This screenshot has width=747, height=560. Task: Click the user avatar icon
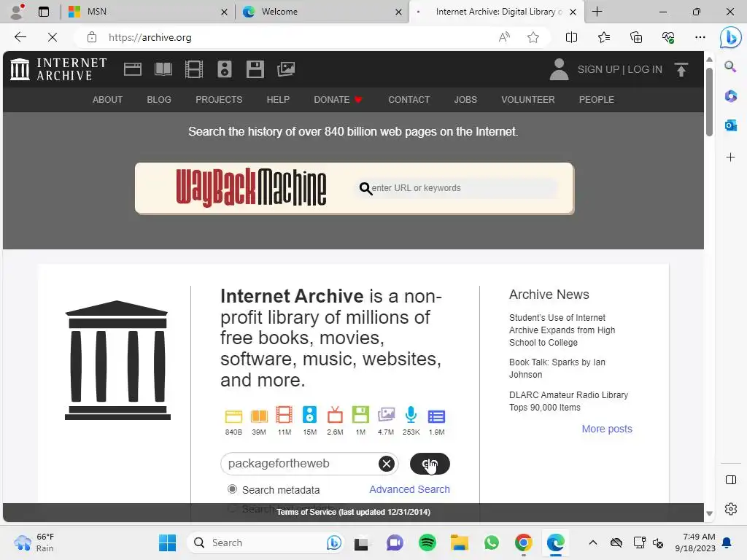[x=559, y=69]
